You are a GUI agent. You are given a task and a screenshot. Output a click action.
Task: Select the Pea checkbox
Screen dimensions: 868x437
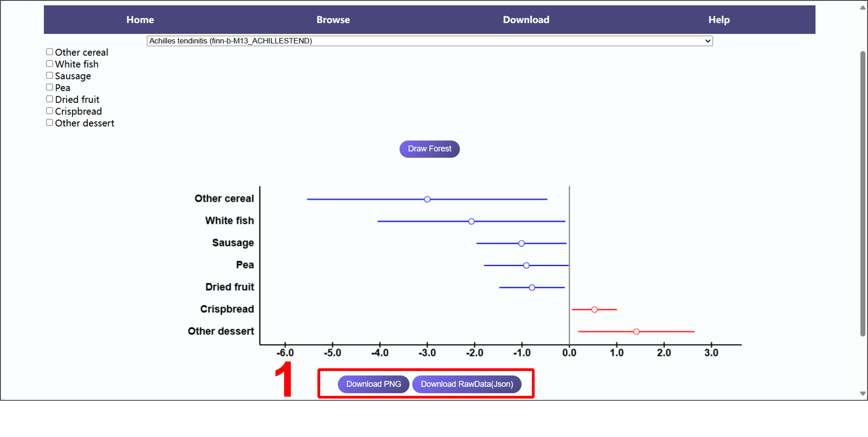point(50,87)
